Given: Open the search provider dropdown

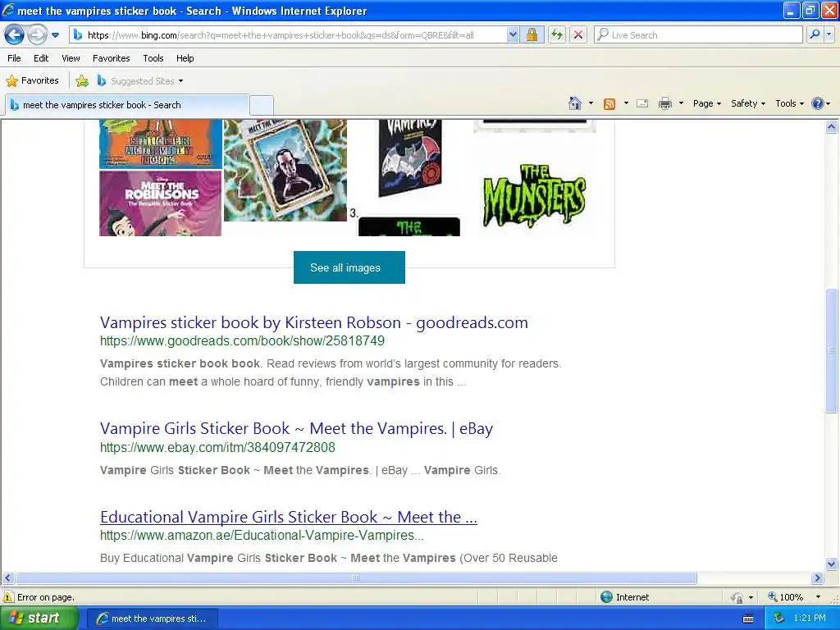Looking at the screenshot, I should tap(829, 35).
